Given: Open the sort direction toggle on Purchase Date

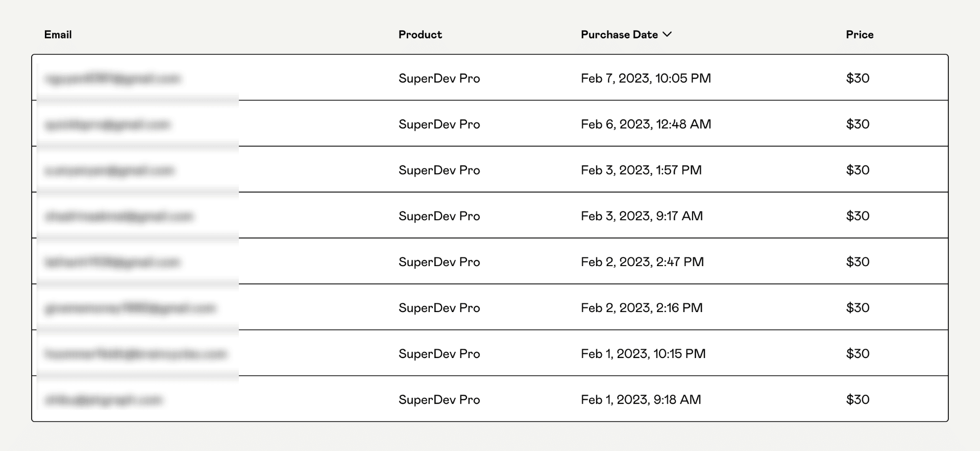Looking at the screenshot, I should pos(668,34).
